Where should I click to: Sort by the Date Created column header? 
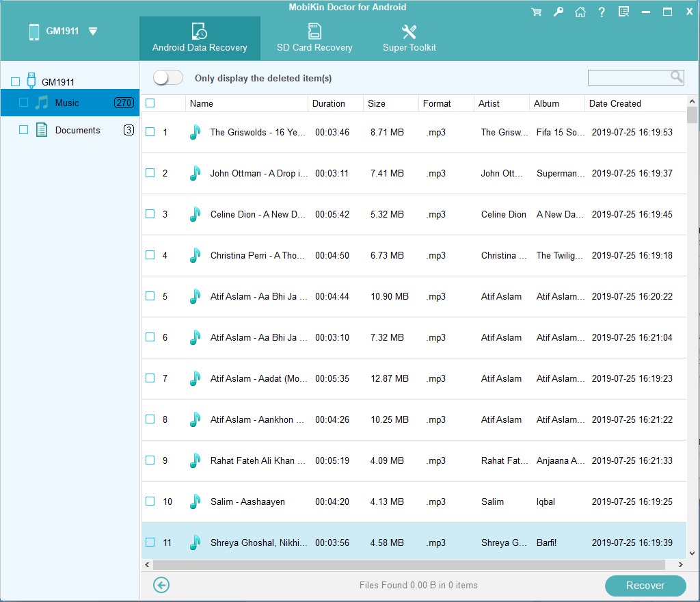635,103
